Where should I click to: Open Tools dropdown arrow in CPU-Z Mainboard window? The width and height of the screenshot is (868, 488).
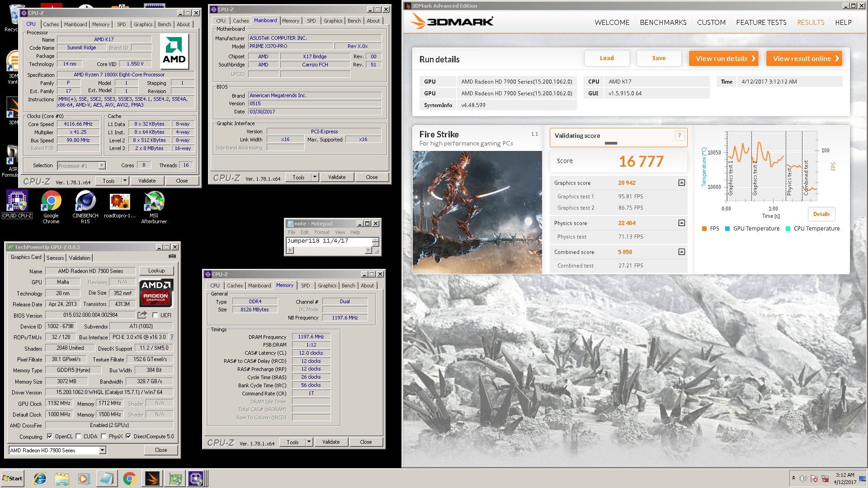[315, 177]
